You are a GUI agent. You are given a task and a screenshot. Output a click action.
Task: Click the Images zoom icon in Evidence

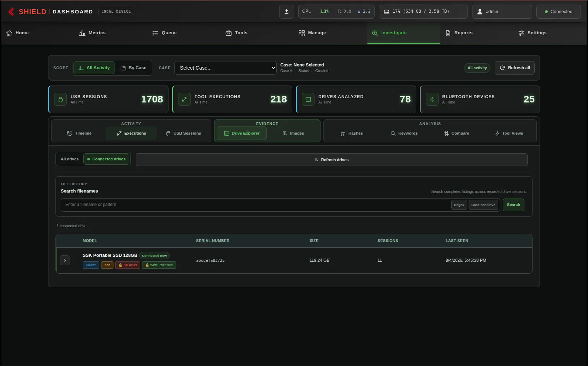click(285, 133)
